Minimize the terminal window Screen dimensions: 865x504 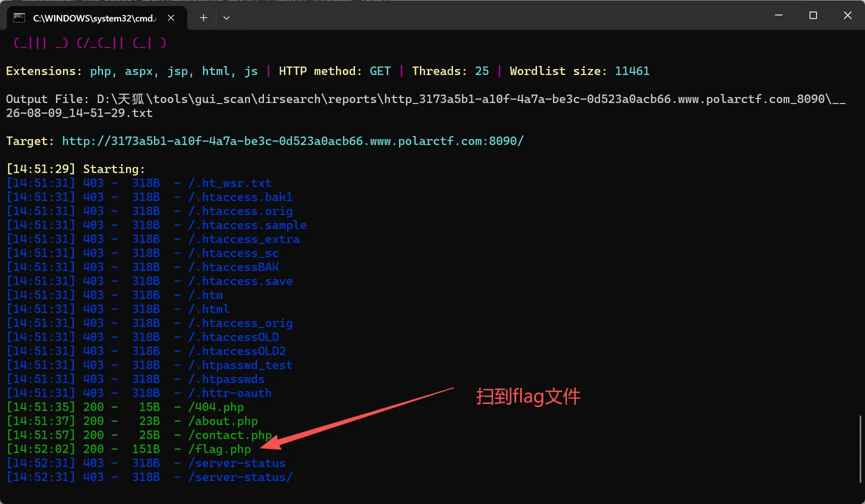point(778,15)
